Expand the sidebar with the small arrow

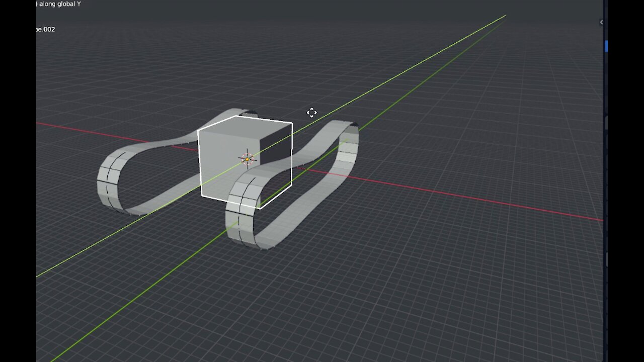click(x=601, y=22)
